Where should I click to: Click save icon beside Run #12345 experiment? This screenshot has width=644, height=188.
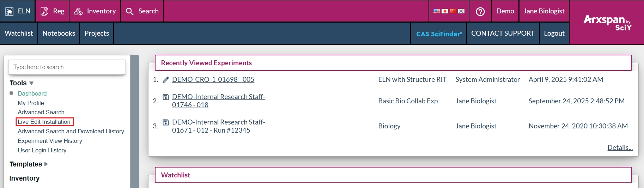[165, 122]
